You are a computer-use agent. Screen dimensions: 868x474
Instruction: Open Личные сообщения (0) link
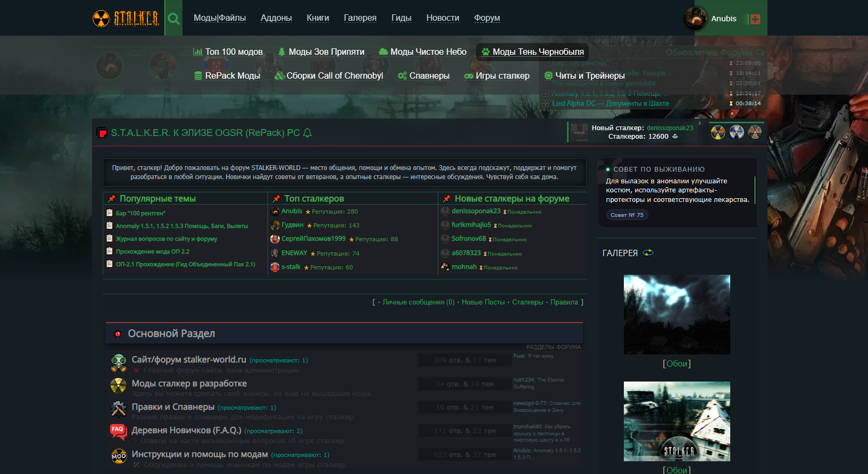pyautogui.click(x=418, y=302)
